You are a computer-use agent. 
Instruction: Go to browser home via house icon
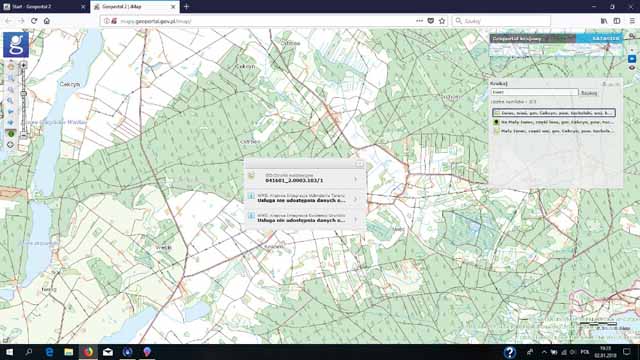(x=47, y=21)
